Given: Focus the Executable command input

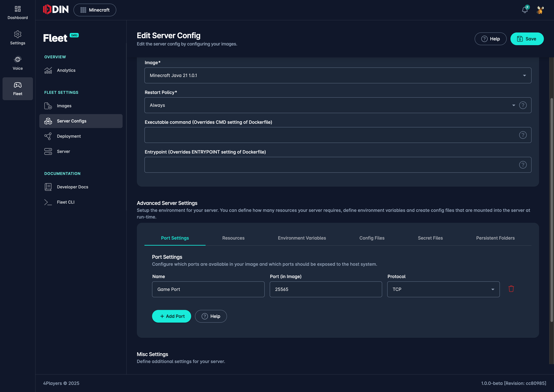Looking at the screenshot, I should click(x=338, y=135).
